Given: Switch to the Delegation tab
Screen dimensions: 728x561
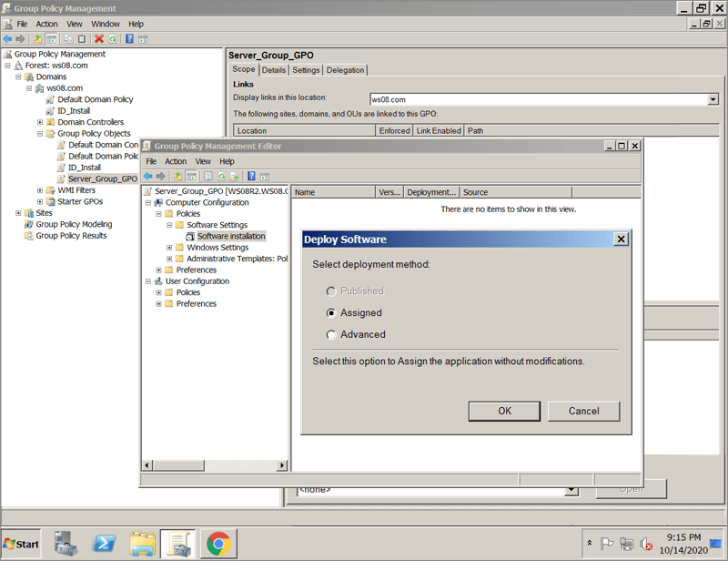Looking at the screenshot, I should point(345,70).
